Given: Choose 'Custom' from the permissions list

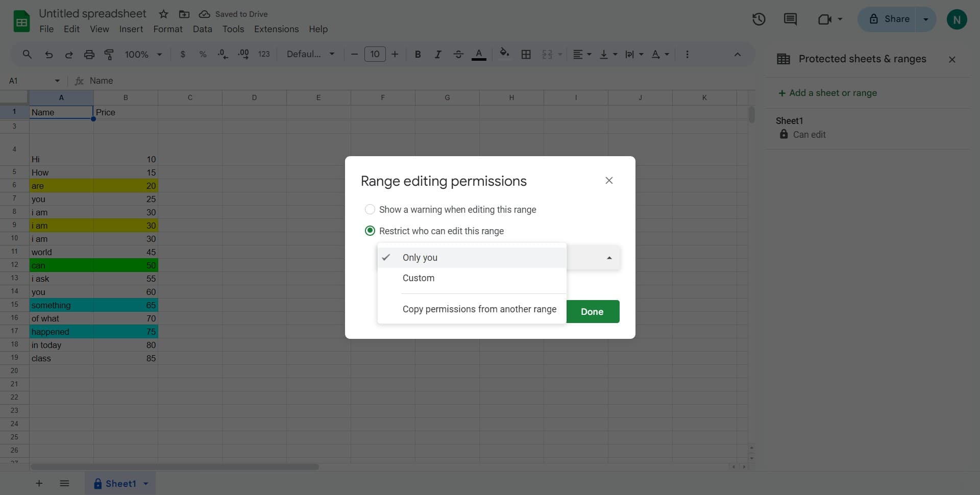Looking at the screenshot, I should coord(419,278).
